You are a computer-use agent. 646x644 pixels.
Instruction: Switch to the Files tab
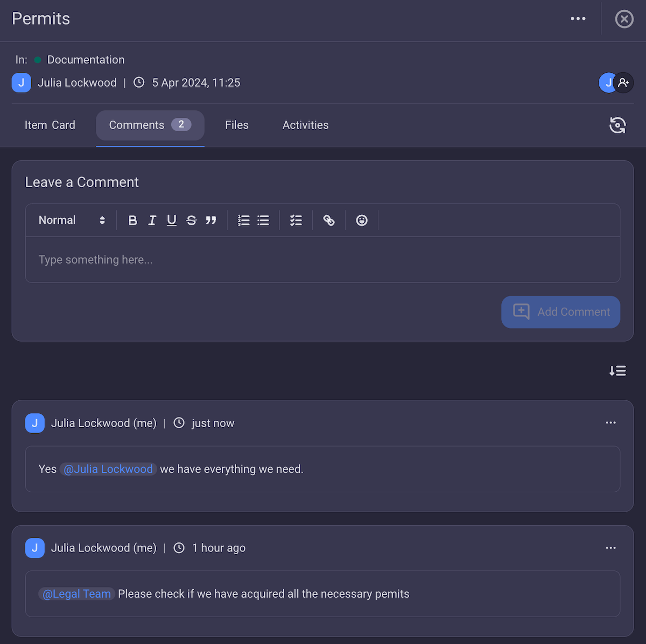(x=236, y=125)
